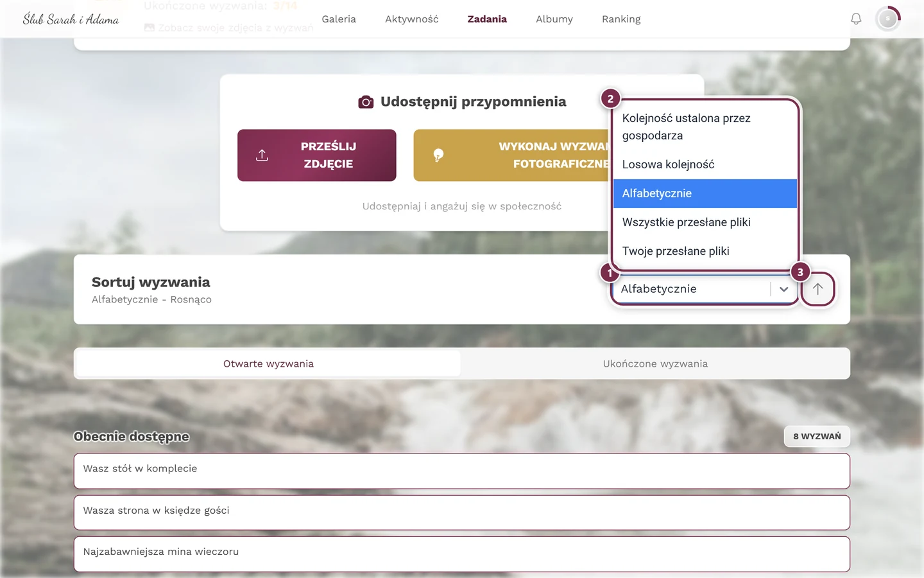Click Prześlij zdjęcie upload button
The image size is (924, 578).
(317, 155)
